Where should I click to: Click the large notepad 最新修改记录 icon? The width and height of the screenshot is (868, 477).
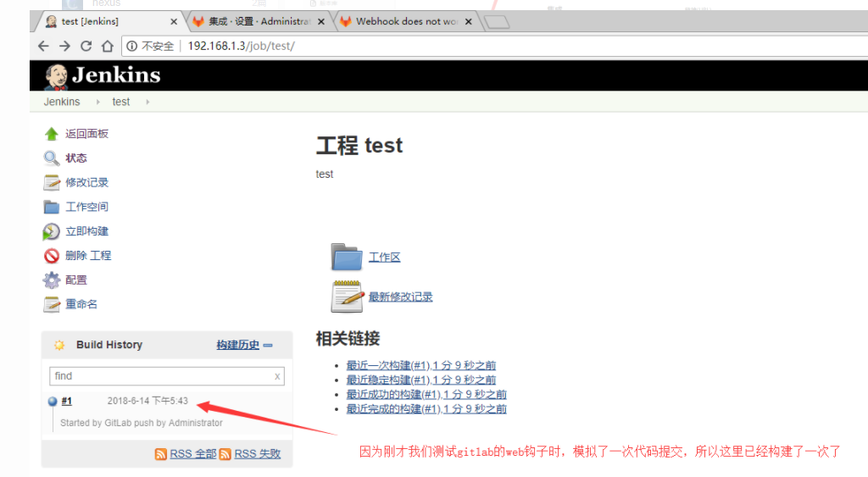(347, 296)
